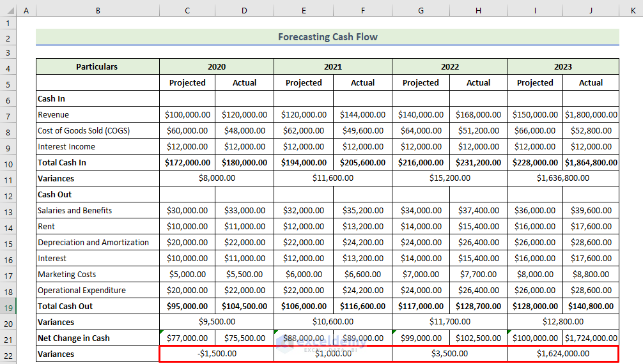Select 2022 actual Total Cash In $231,200.00
The width and height of the screenshot is (643, 364).
(478, 163)
